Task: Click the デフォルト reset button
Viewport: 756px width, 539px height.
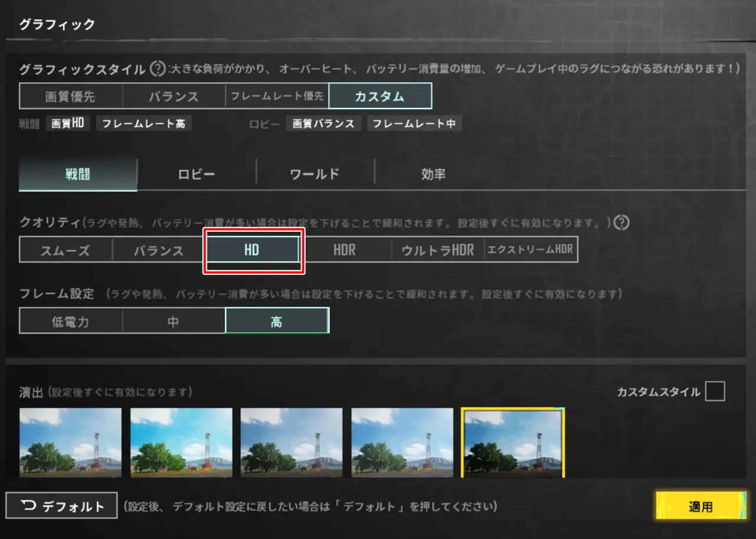Action: 62,506
